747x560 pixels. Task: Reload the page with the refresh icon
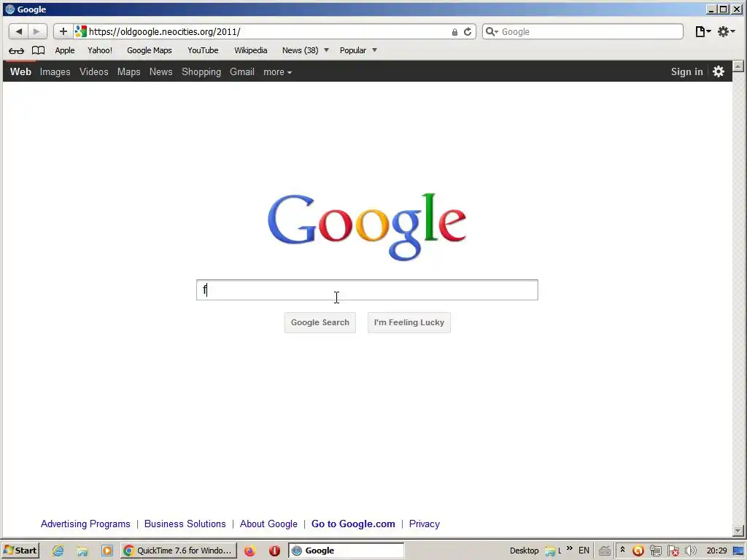click(468, 31)
